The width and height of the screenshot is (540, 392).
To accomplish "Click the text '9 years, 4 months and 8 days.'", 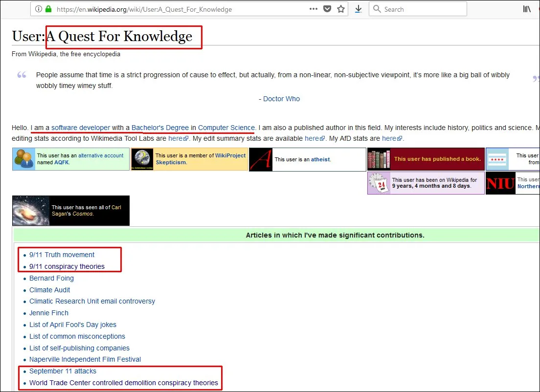I will pyautogui.click(x=431, y=186).
